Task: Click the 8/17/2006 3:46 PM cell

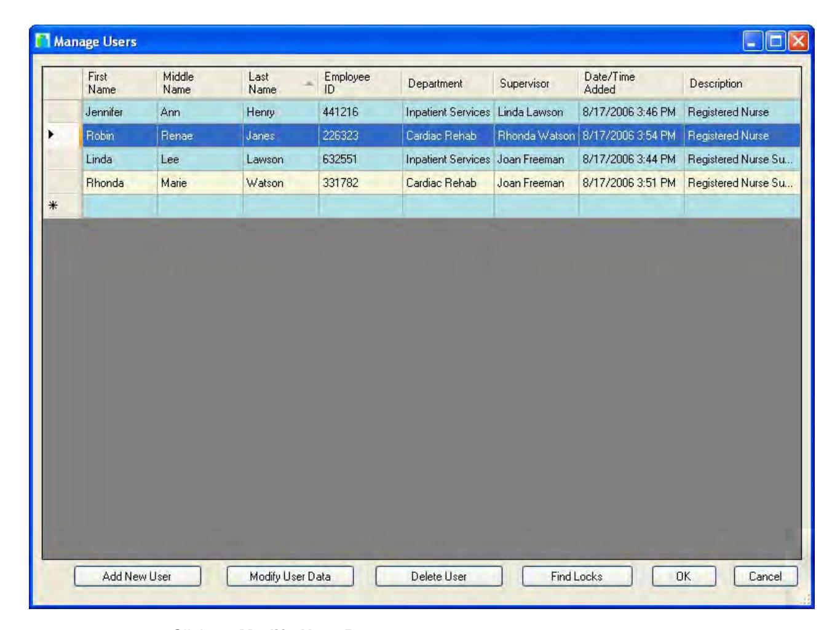Action: [x=631, y=112]
